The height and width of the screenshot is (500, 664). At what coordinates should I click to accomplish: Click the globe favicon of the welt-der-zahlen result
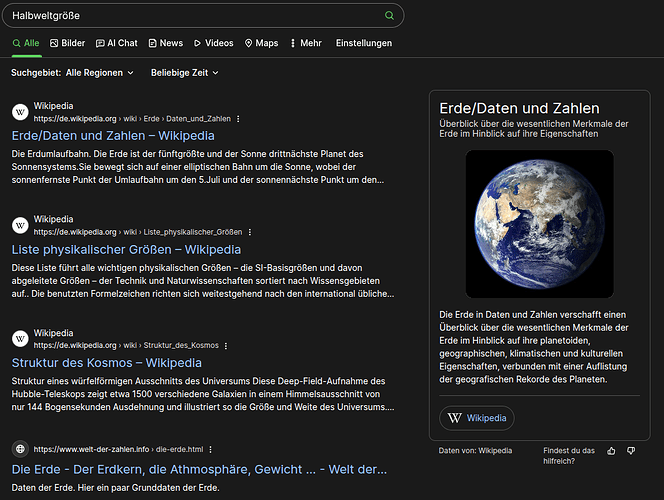(20, 449)
